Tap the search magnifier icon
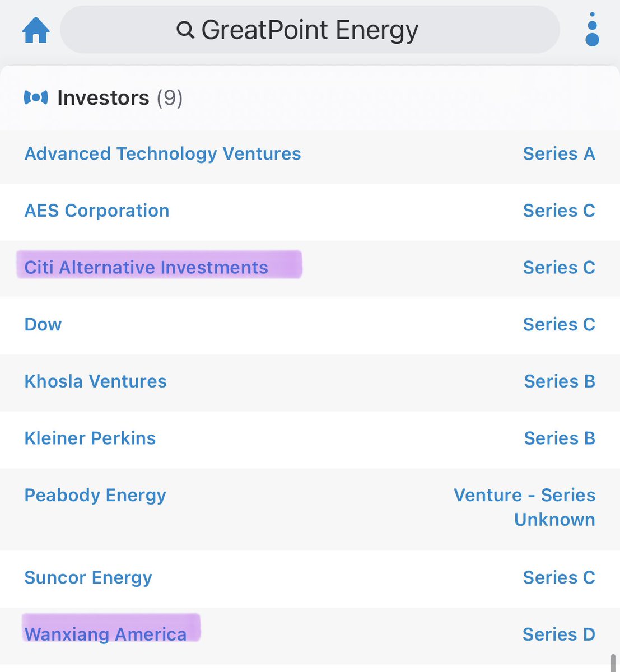 185,30
